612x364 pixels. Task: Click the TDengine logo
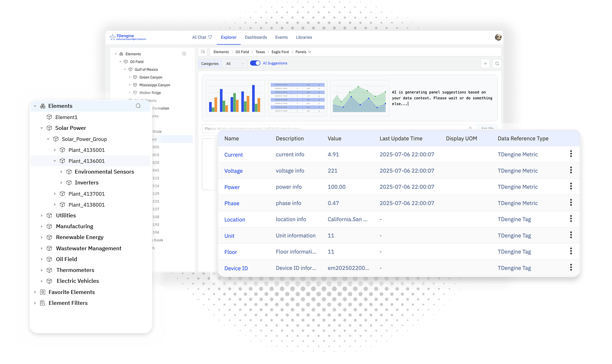(x=128, y=37)
